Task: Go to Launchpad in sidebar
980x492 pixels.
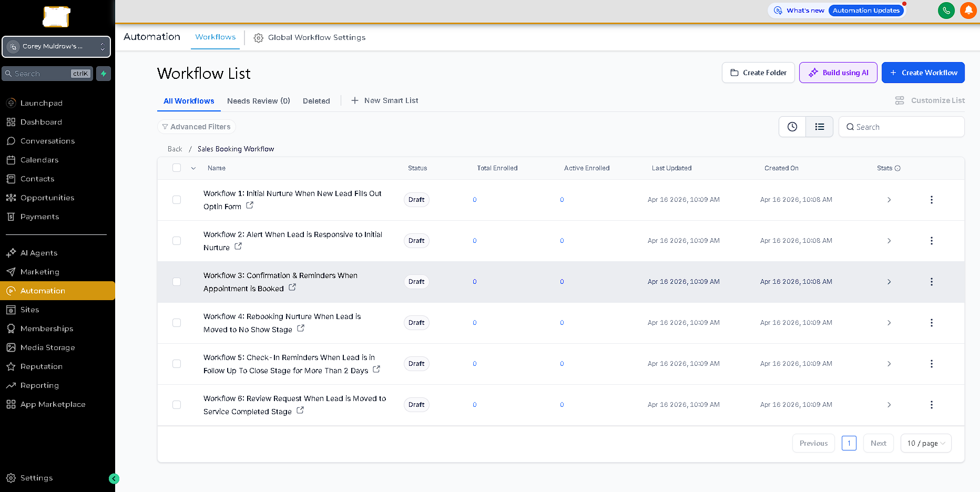Action: click(57, 103)
